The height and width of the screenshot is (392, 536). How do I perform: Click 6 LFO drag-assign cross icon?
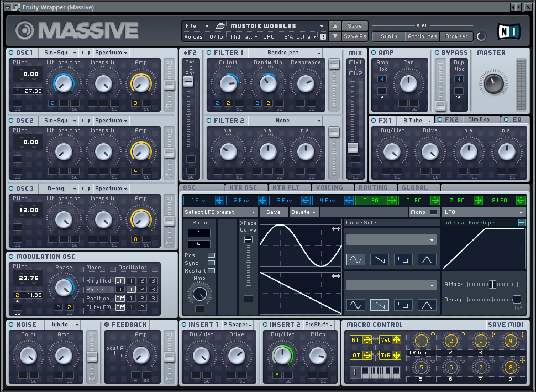(x=435, y=201)
